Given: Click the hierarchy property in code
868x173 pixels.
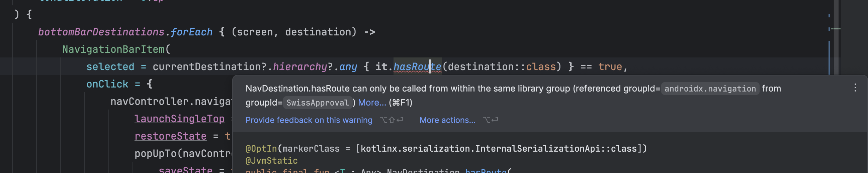Looking at the screenshot, I should 299,67.
